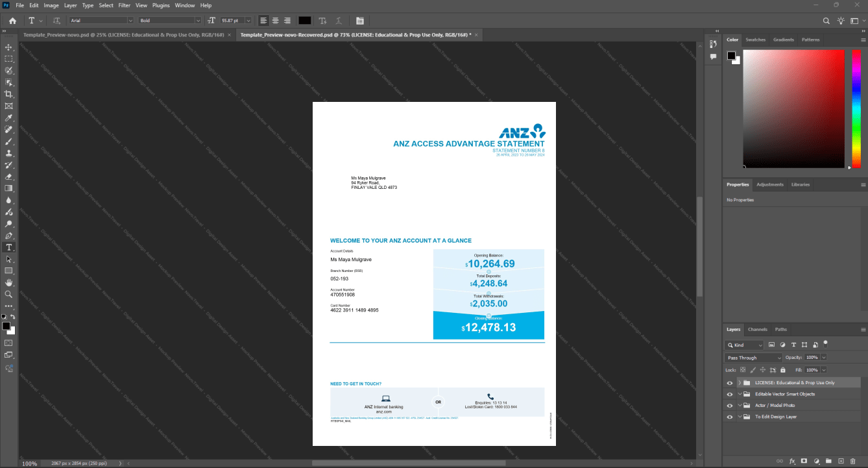Select the Path Selection tool
This screenshot has width=868, height=468.
[x=8, y=259]
